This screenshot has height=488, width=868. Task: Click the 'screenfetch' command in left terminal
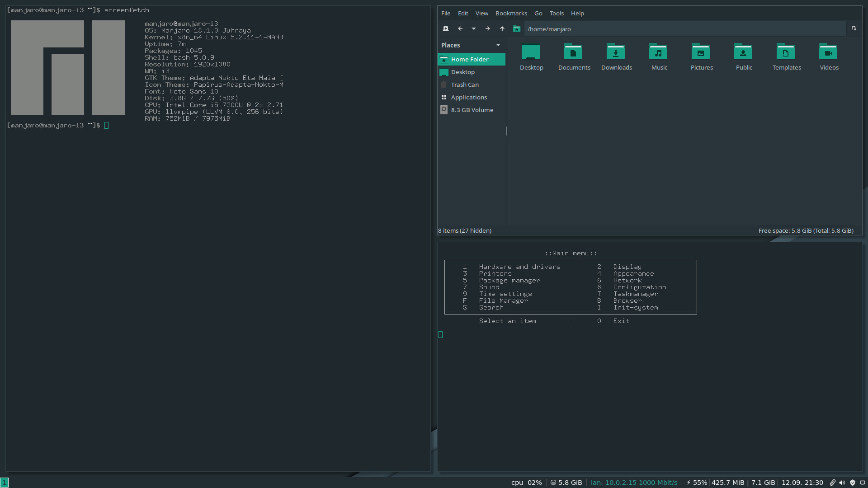[x=127, y=10]
